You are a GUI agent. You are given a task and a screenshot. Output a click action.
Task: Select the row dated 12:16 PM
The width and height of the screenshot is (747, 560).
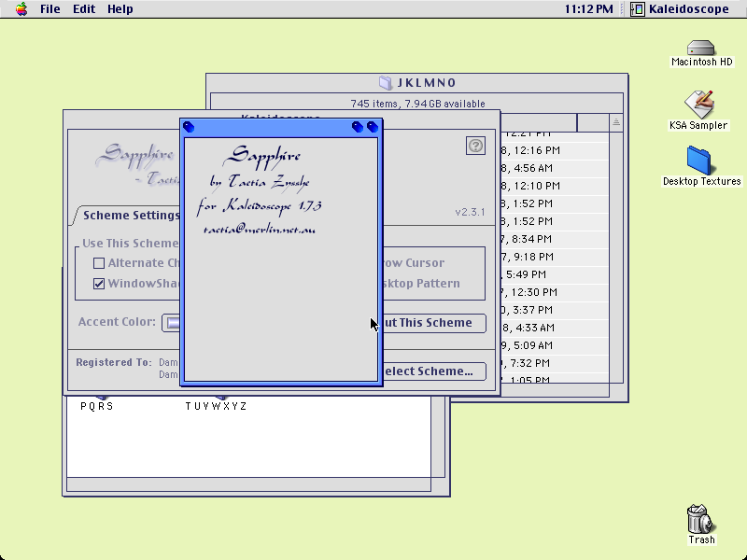tap(554, 150)
